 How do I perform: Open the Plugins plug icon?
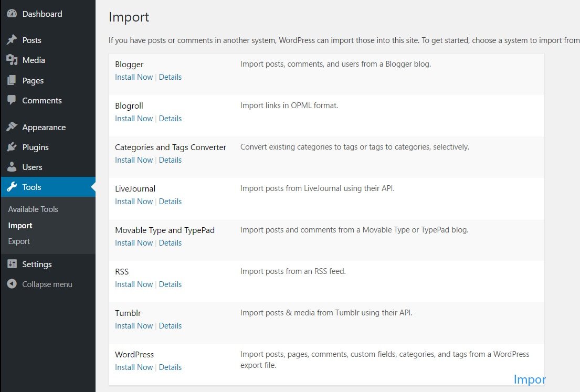click(x=13, y=147)
